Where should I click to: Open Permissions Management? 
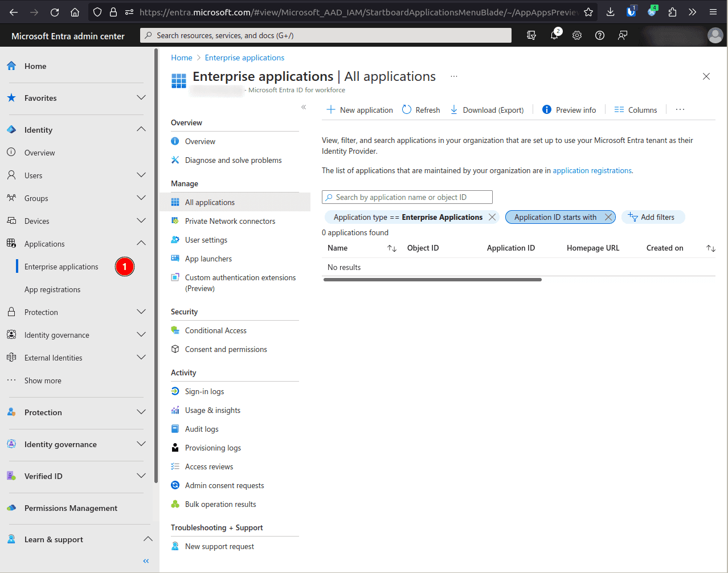pos(71,508)
